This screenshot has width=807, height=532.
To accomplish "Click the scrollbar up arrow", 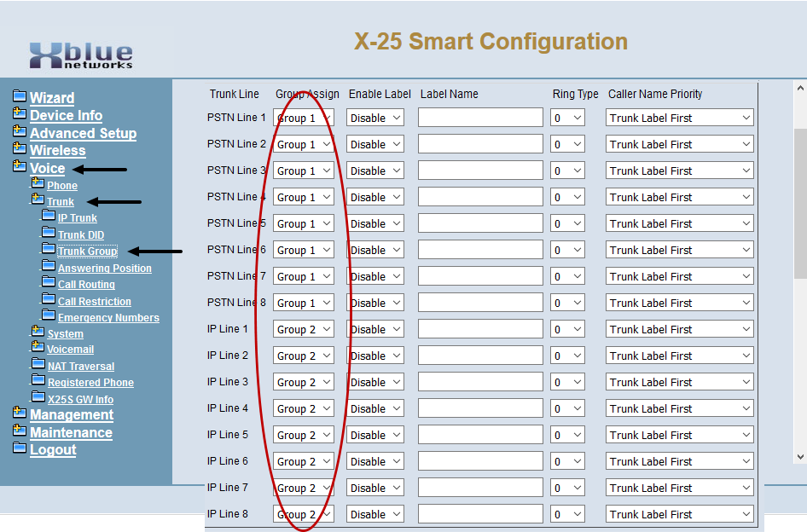I will pyautogui.click(x=800, y=88).
